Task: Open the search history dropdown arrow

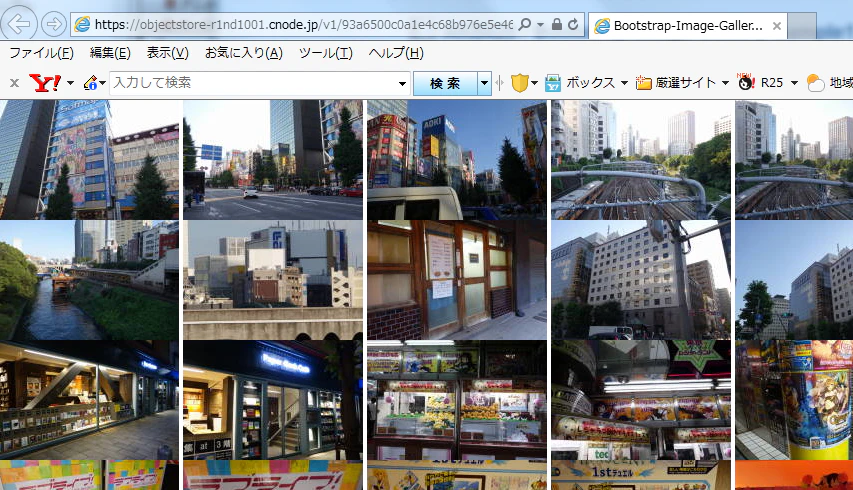Action: tap(403, 83)
